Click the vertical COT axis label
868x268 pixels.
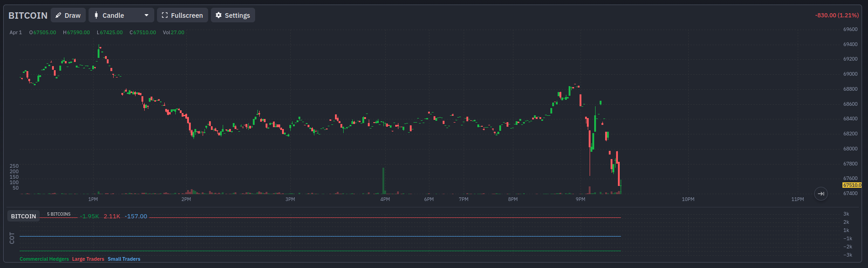(x=12, y=238)
